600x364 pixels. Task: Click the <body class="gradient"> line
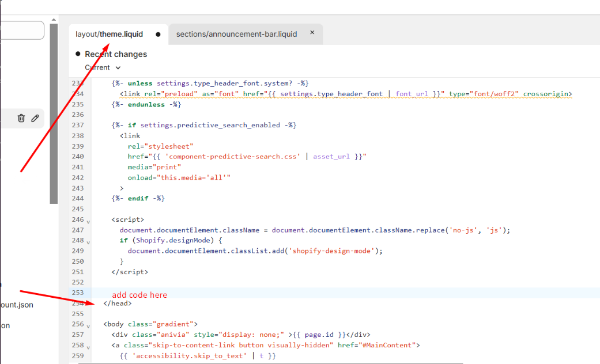point(150,324)
